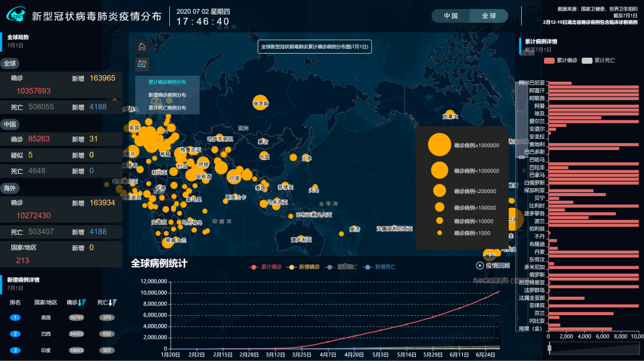
Task: Click the map layers icon below home
Action: [x=142, y=64]
